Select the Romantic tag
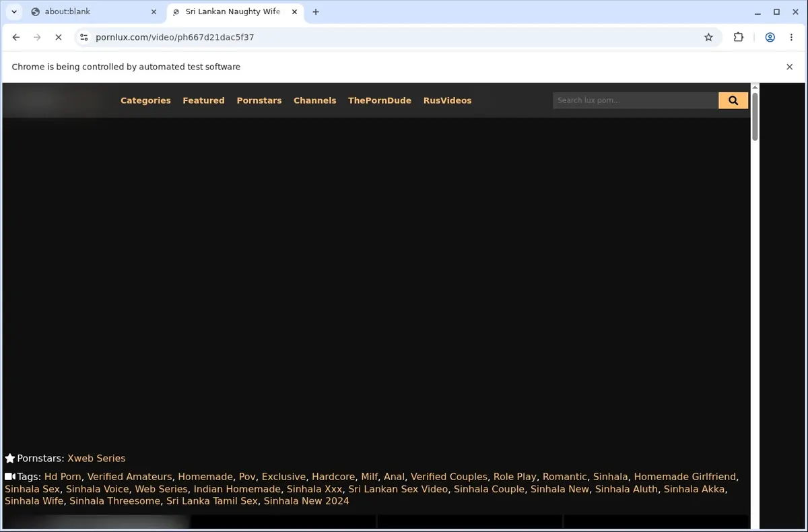The width and height of the screenshot is (808, 532). (565, 477)
